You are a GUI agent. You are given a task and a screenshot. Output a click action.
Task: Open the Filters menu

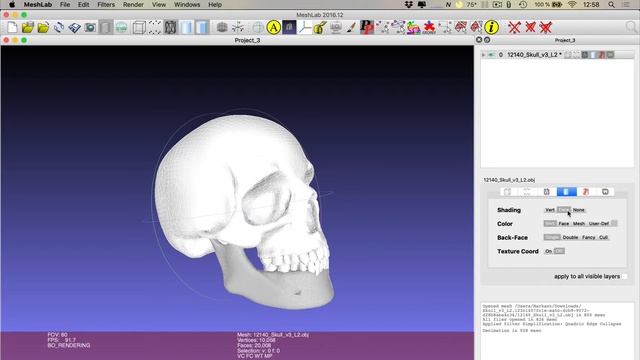[106, 5]
